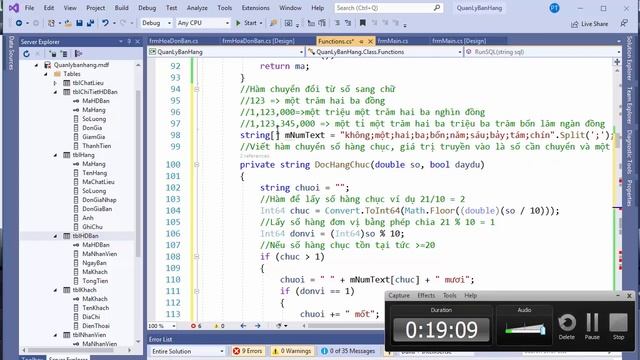Screen dimensions: 640x360
Task: Select the TenKhach column in tblKhach
Action: [96, 308]
